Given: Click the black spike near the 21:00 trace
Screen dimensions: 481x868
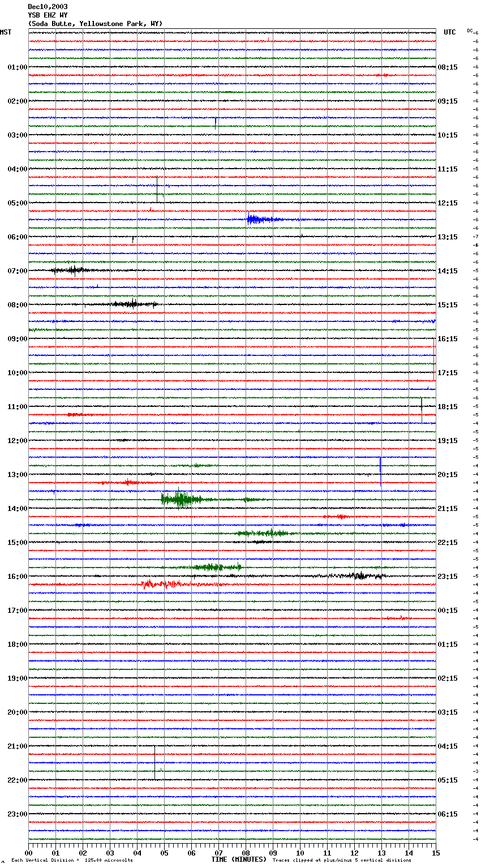Looking at the screenshot, I should (154, 763).
